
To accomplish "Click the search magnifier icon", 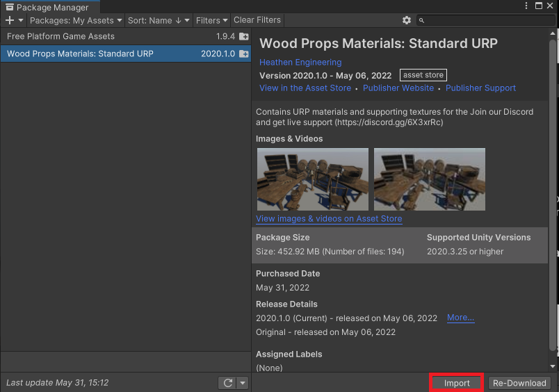I will click(x=421, y=21).
